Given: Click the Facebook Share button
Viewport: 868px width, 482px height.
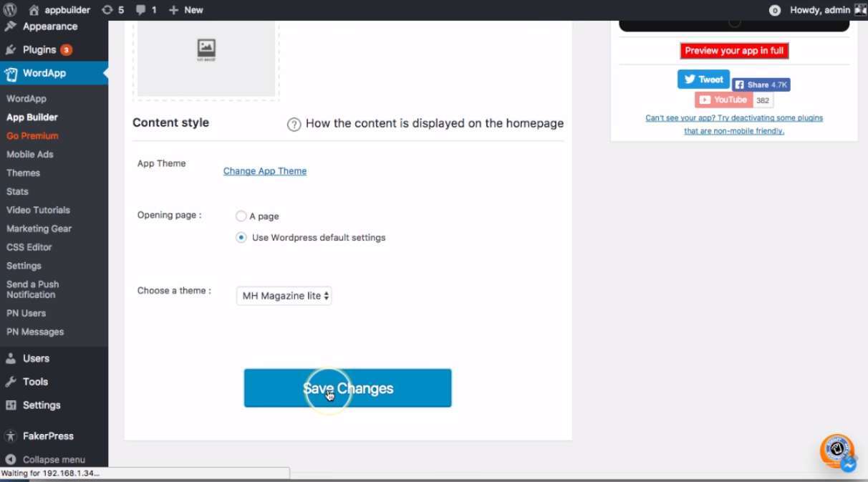Looking at the screenshot, I should click(x=761, y=85).
